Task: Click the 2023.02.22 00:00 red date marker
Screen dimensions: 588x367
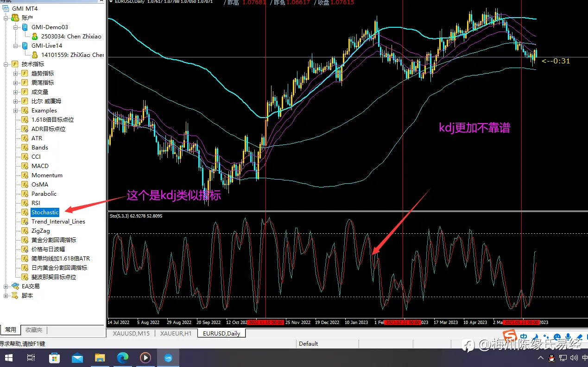Action: 402,322
